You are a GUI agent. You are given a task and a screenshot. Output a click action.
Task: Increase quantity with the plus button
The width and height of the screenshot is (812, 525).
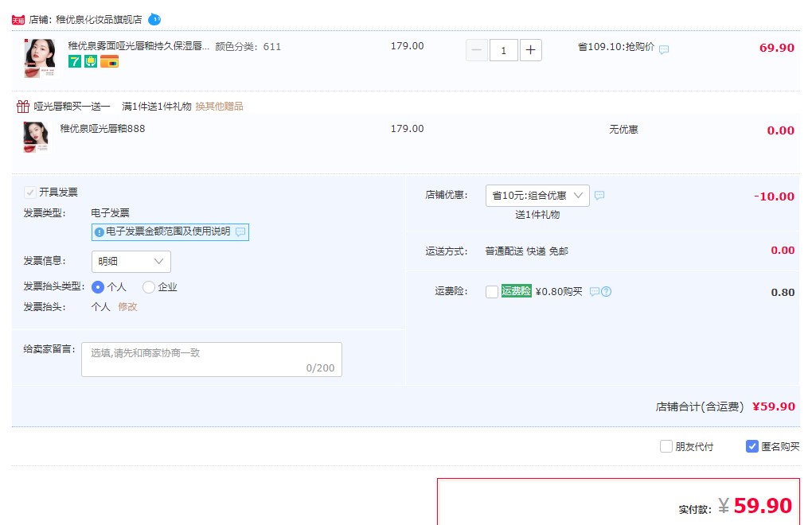tap(530, 50)
